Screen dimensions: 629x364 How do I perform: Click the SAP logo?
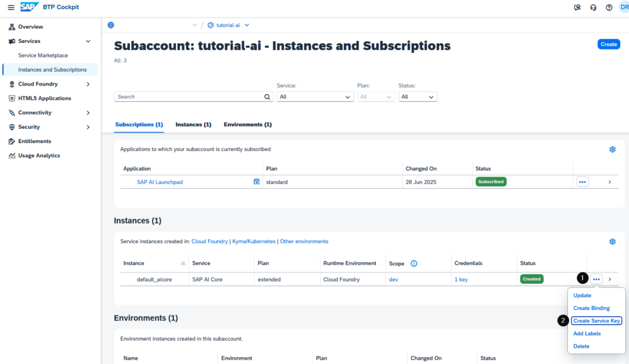pos(29,7)
